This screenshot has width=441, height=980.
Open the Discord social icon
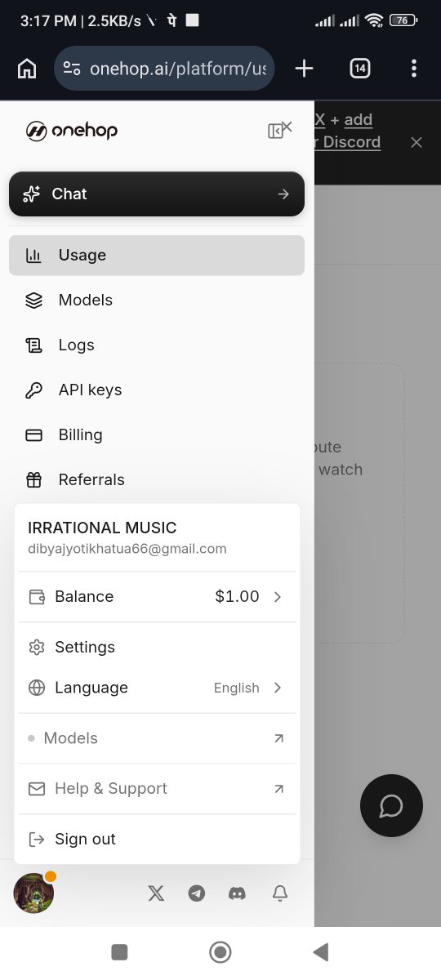[238, 893]
